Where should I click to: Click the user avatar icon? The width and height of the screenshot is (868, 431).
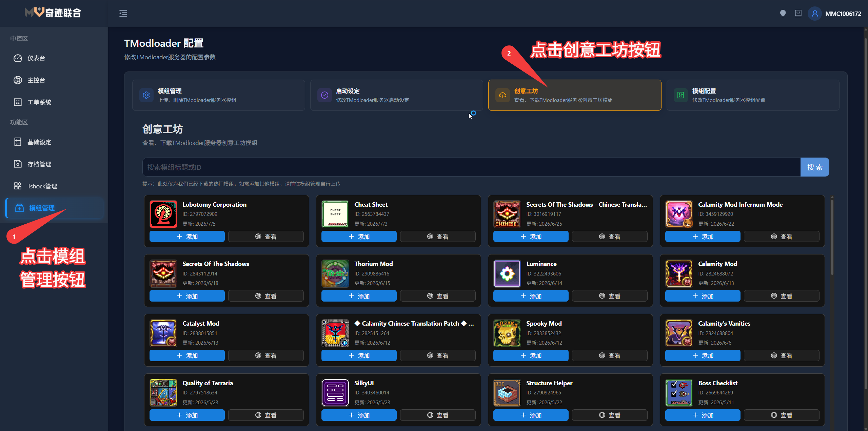coord(815,14)
